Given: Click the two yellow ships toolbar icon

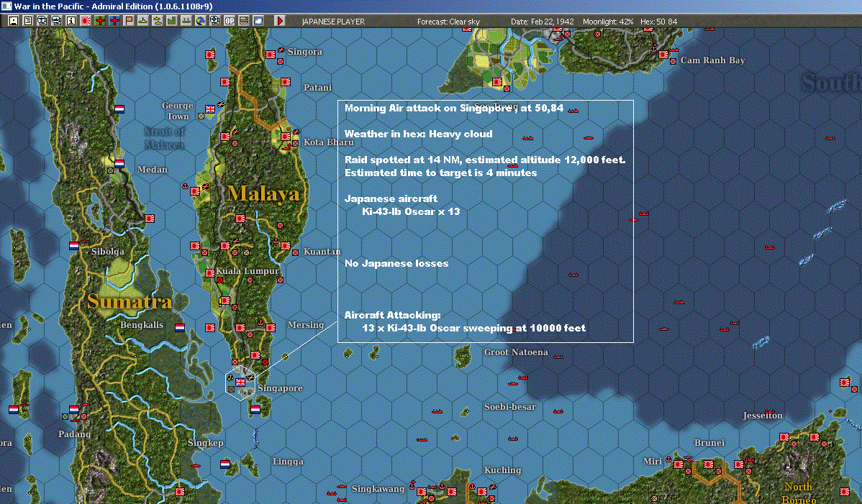Looking at the screenshot, I should pyautogui.click(x=158, y=21).
